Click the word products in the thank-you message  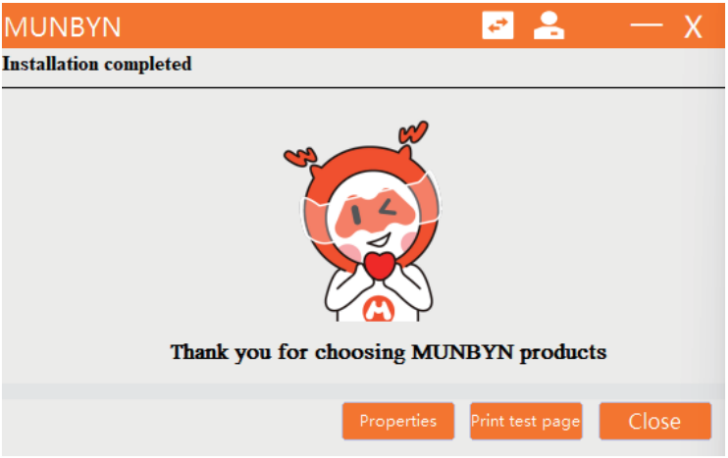point(563,353)
